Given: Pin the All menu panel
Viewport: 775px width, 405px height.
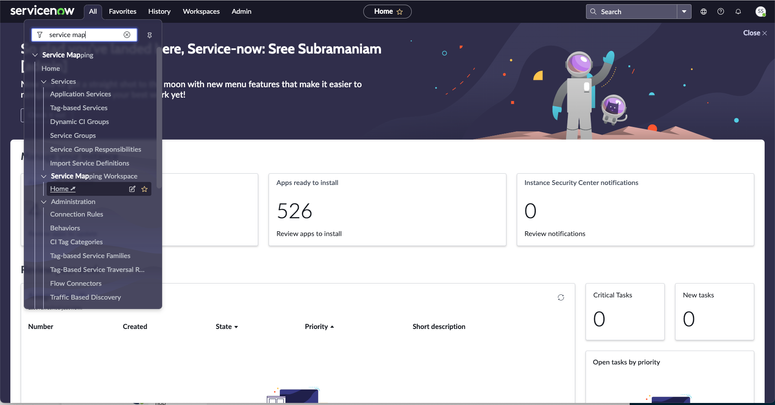Looking at the screenshot, I should (149, 35).
